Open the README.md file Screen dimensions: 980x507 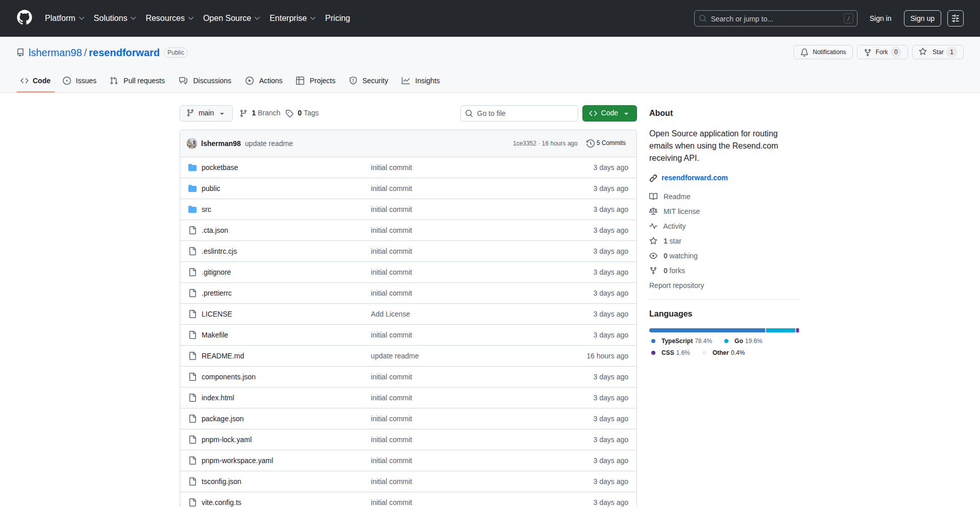point(223,355)
